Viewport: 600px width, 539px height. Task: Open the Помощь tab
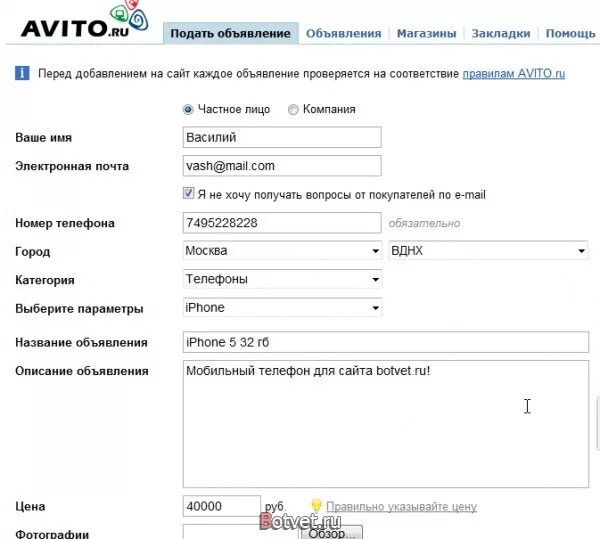[571, 34]
